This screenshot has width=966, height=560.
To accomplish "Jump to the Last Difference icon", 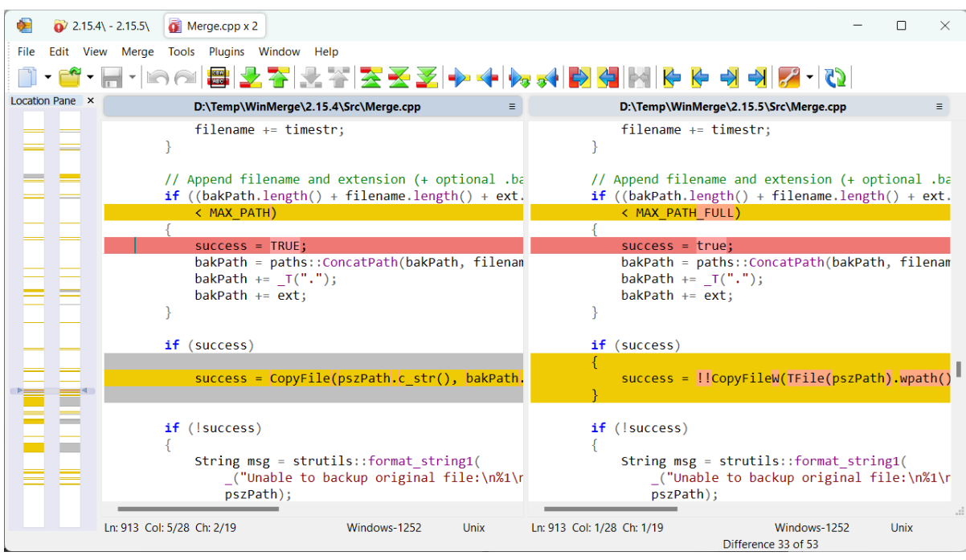I will pyautogui.click(x=428, y=77).
